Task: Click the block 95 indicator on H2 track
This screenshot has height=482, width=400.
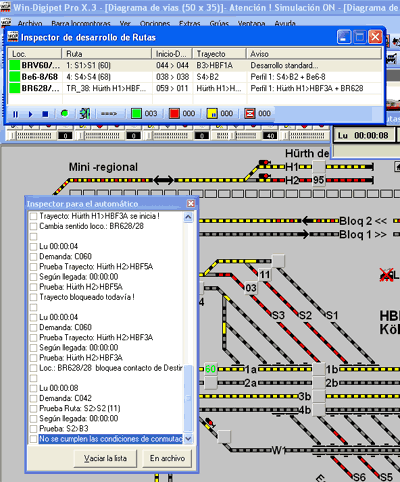Action: pos(319,180)
